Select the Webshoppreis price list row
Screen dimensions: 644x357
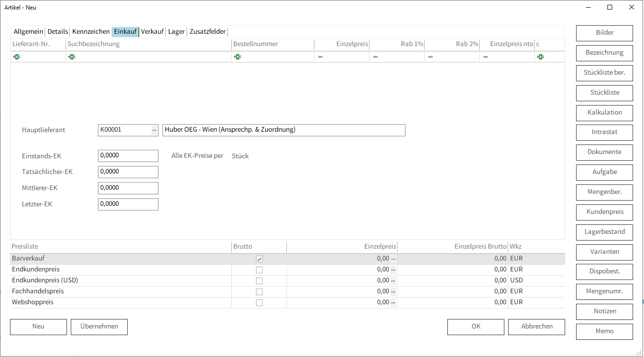(288, 303)
